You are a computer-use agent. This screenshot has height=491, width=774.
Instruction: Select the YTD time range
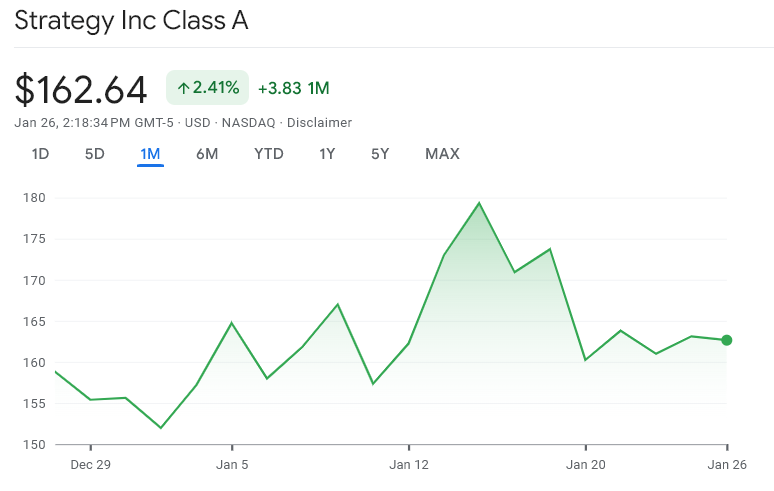(x=268, y=154)
